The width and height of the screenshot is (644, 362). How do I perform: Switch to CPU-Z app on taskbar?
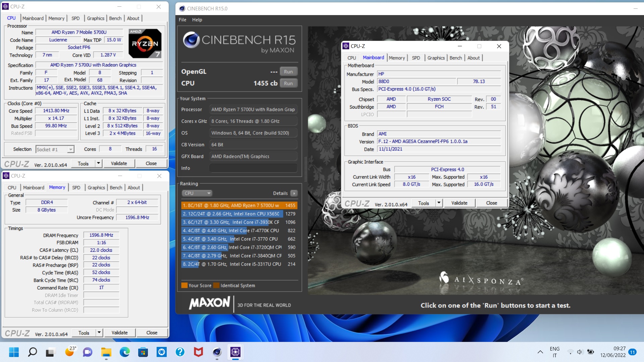[235, 352]
